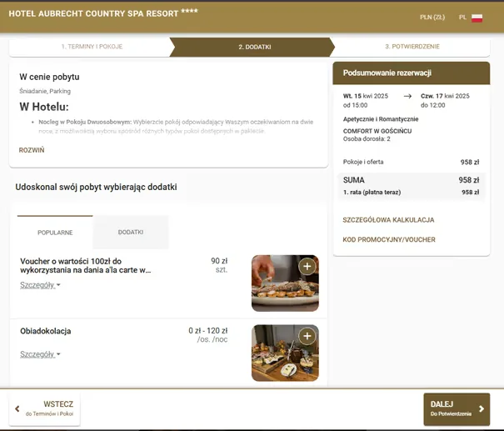Image resolution: width=504 pixels, height=431 pixels.
Task: Expand Szczegóły under Obiadokolacja
Action: [40, 354]
